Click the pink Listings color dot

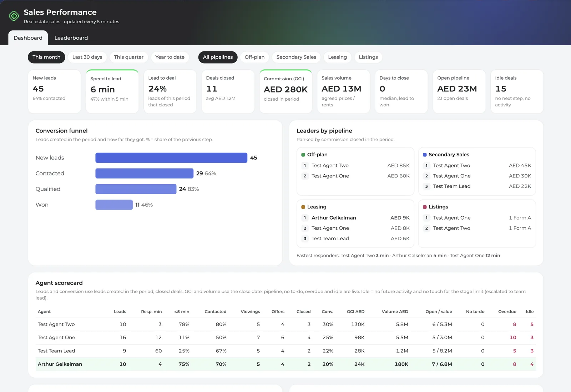[x=425, y=207]
